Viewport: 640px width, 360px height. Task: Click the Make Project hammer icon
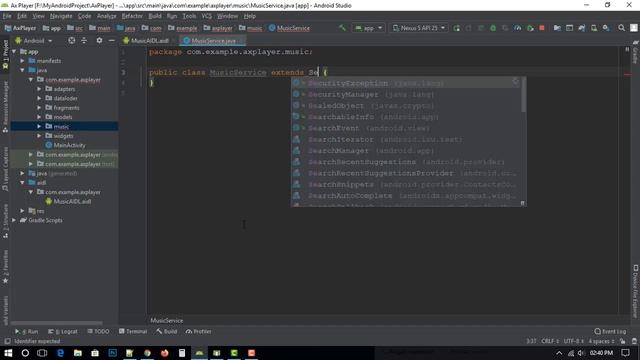pos(342,28)
